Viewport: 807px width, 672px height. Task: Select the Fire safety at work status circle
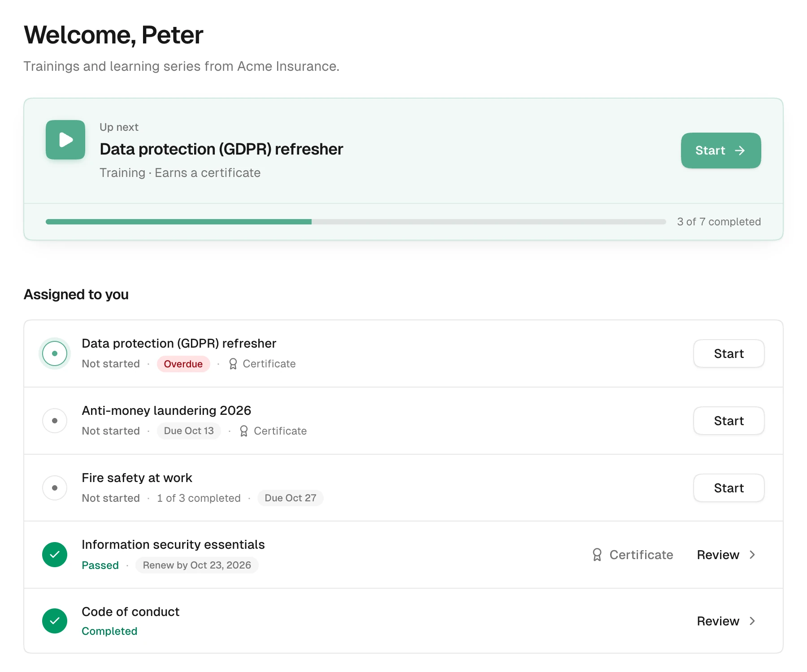(x=55, y=488)
